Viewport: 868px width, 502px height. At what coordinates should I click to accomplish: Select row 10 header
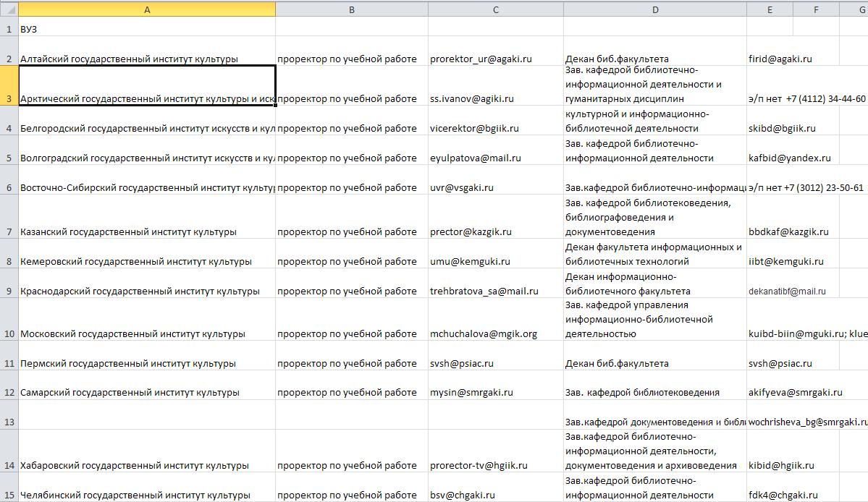coord(9,319)
